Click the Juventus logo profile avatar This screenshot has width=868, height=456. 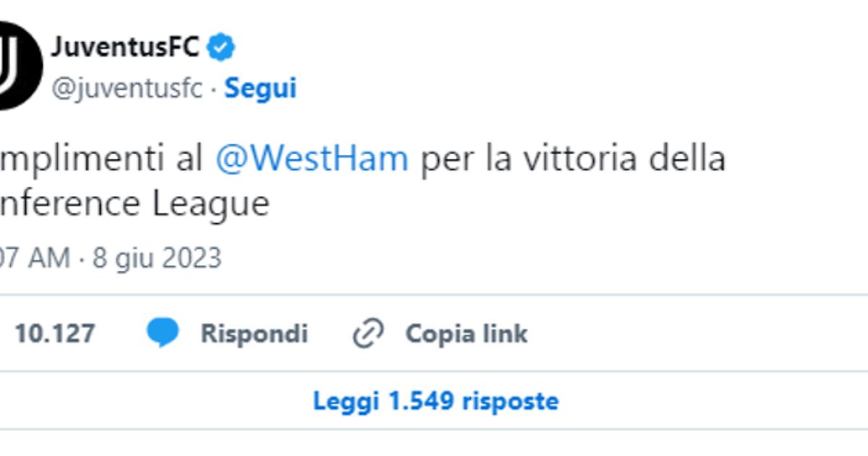pos(18,65)
